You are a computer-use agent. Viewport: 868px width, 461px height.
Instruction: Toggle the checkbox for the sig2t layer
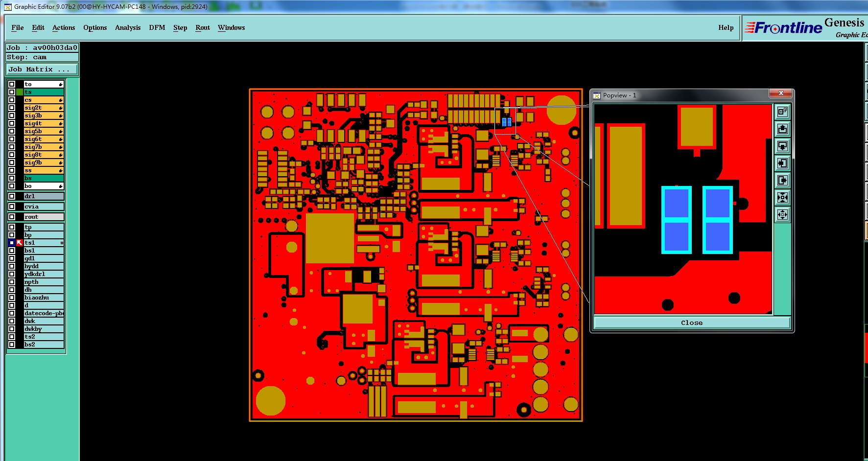12,108
